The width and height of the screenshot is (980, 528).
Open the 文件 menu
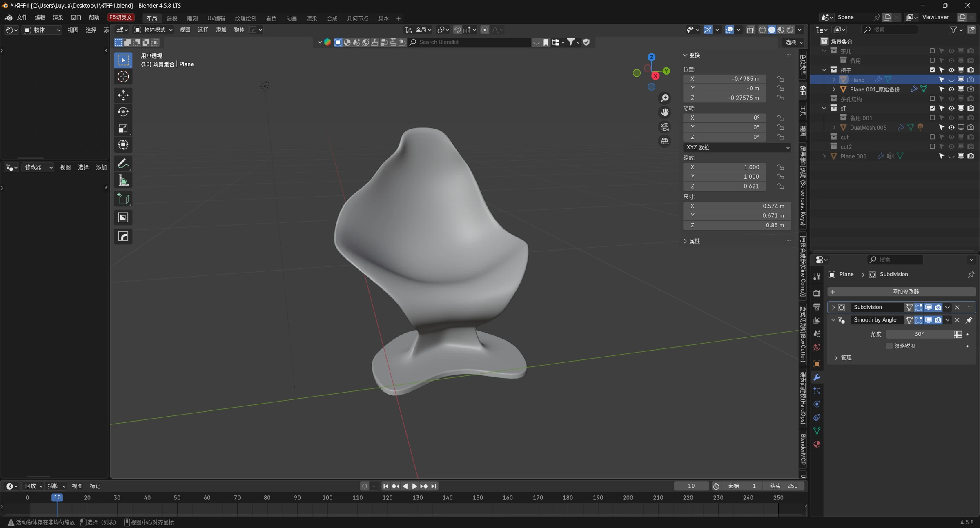22,18
